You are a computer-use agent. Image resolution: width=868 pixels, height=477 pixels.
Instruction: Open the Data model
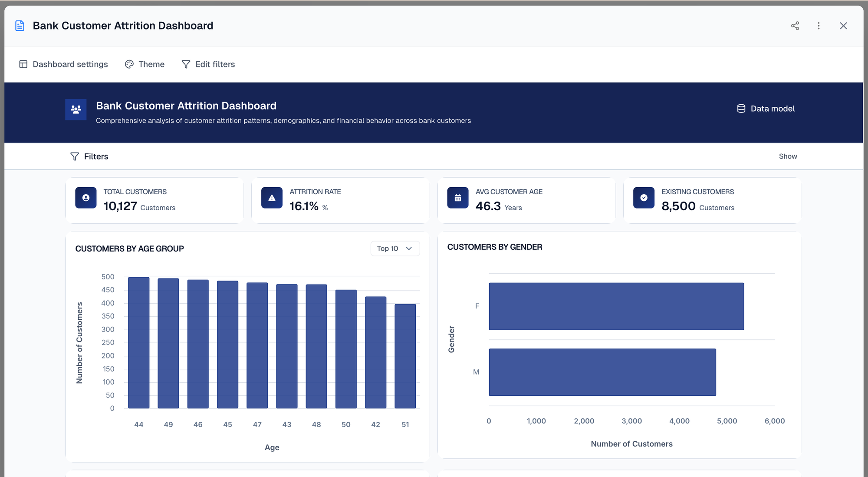tap(766, 109)
